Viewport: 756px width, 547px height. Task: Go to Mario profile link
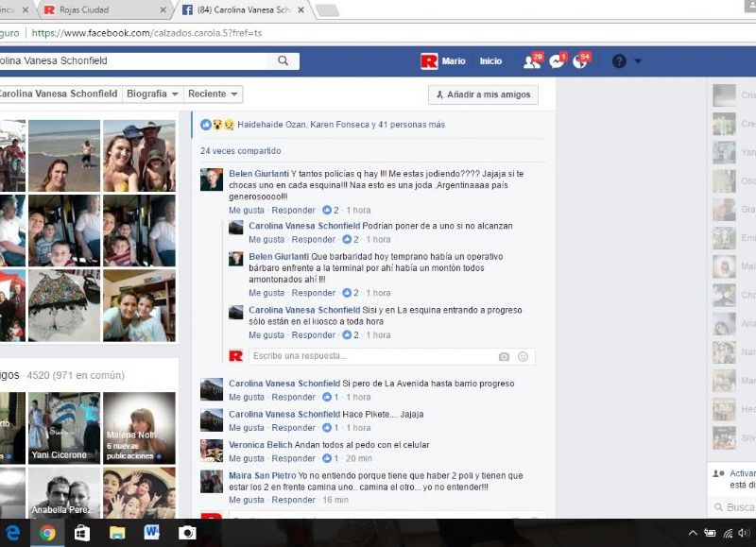pos(454,61)
